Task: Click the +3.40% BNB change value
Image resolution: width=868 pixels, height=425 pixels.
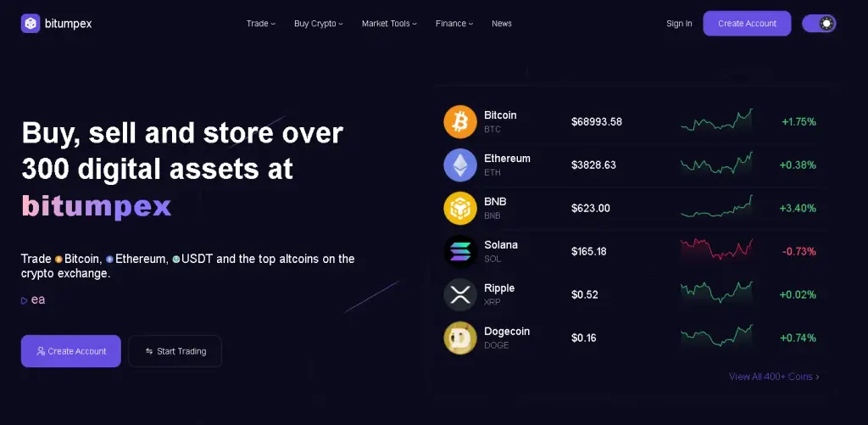Action: [x=798, y=209]
